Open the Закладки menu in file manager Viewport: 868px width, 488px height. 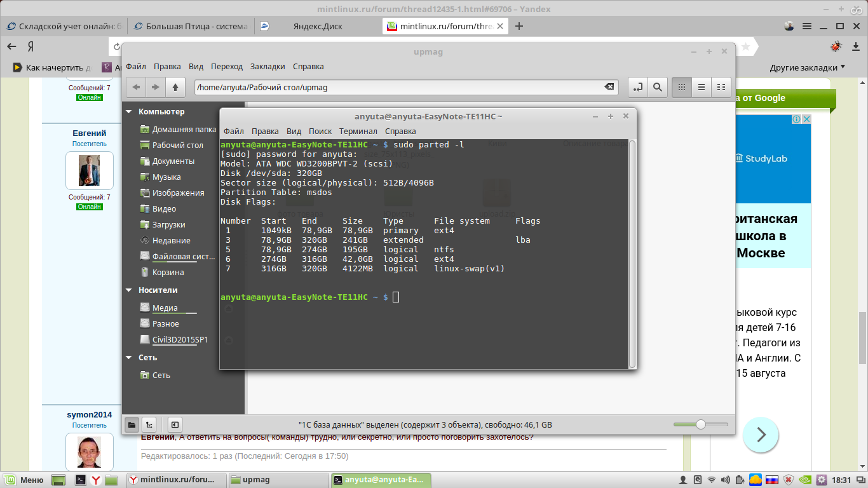tap(268, 66)
